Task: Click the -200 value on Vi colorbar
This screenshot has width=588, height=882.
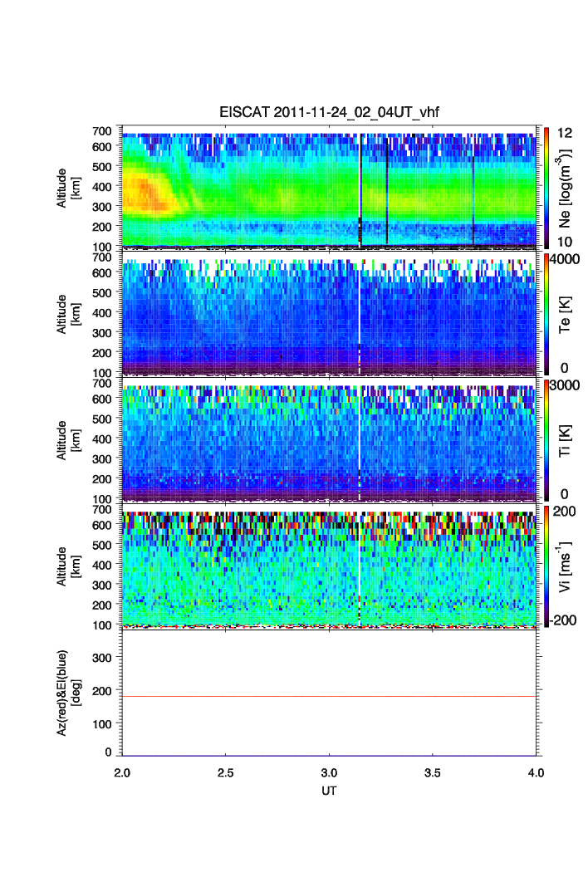Action: (563, 620)
